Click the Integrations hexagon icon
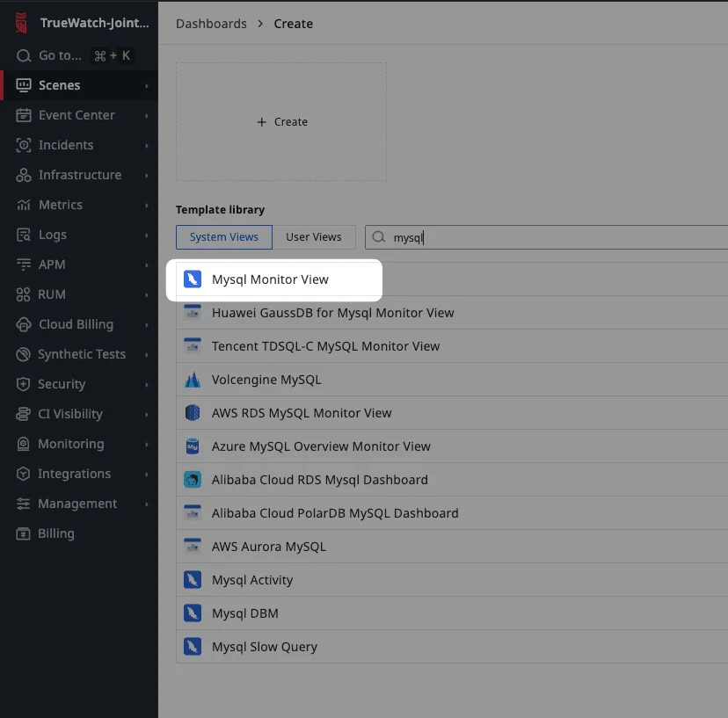 point(23,474)
